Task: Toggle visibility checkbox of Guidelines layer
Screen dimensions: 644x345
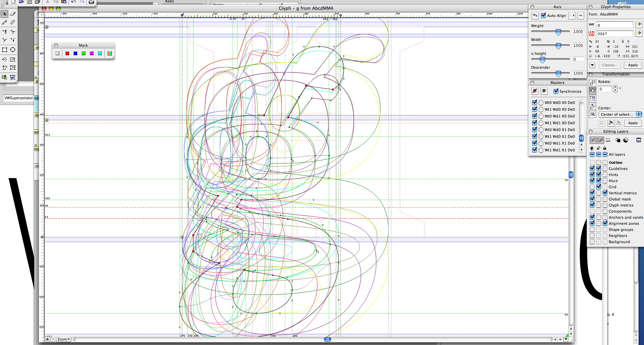Action: (592, 168)
